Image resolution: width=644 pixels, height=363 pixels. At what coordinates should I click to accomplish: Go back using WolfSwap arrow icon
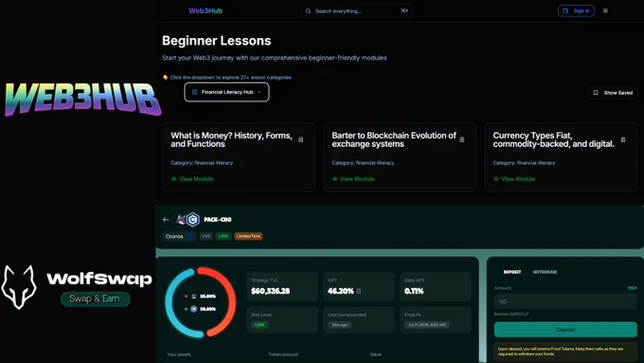pos(166,220)
